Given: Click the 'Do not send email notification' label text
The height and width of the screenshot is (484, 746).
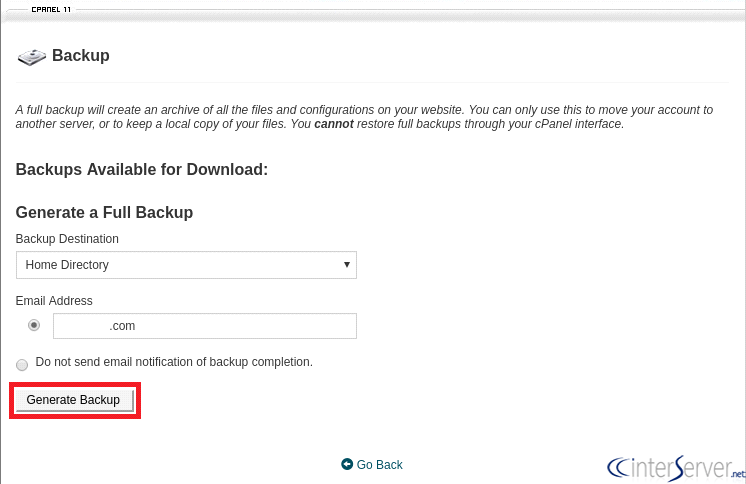Looking at the screenshot, I should point(174,362).
